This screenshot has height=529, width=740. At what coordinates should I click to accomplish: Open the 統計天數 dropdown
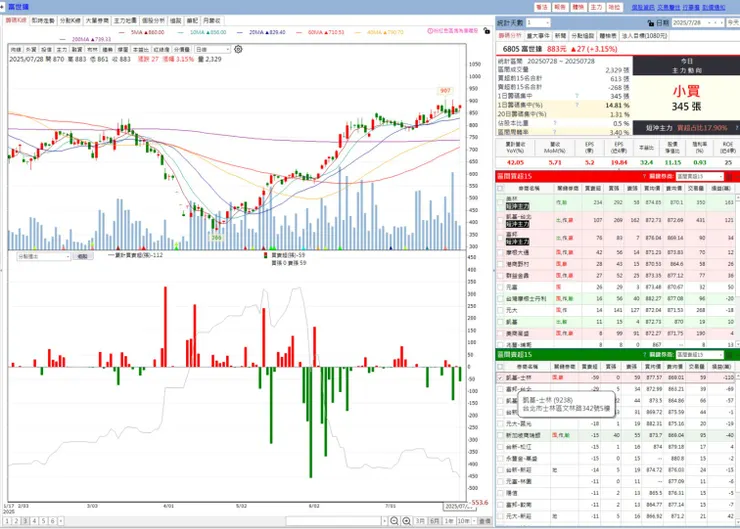click(x=547, y=23)
